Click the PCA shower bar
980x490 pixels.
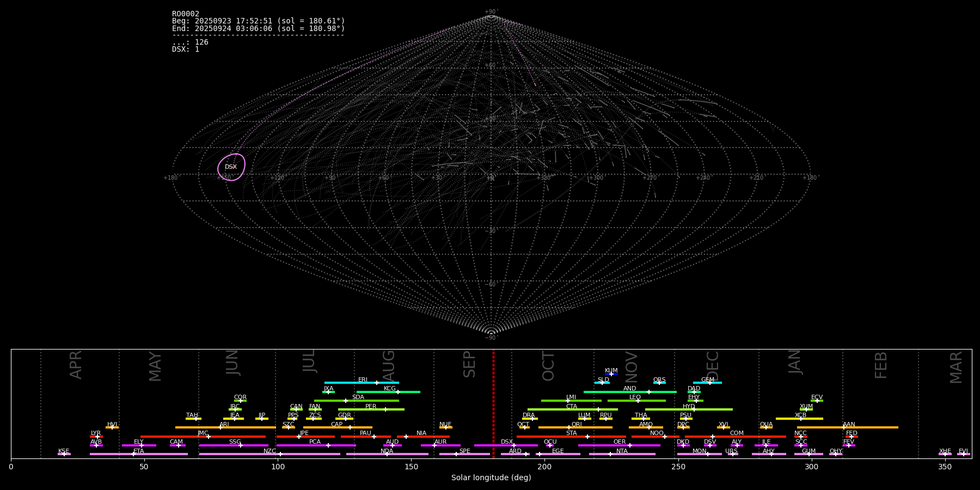point(316,445)
